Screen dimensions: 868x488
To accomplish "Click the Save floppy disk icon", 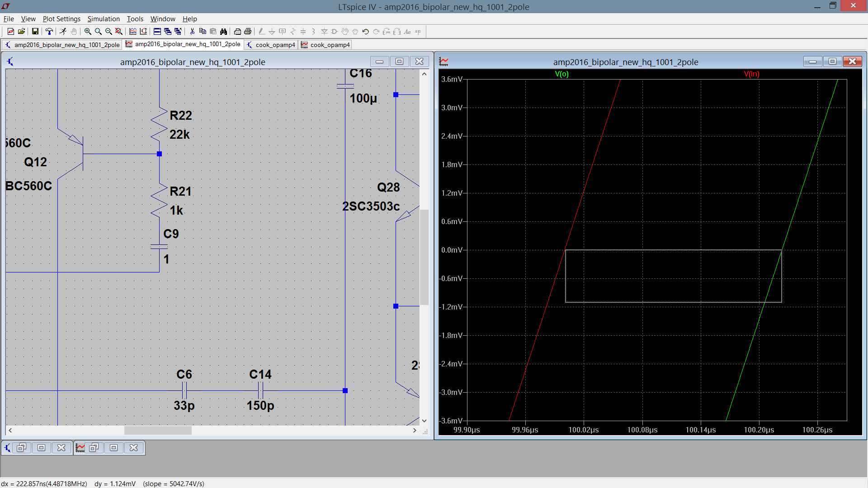I will (x=35, y=31).
